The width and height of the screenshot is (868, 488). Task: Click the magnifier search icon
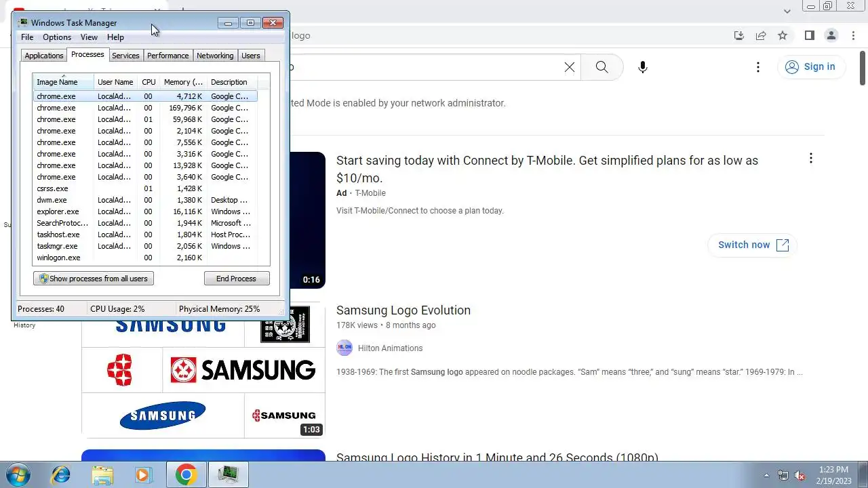601,67
